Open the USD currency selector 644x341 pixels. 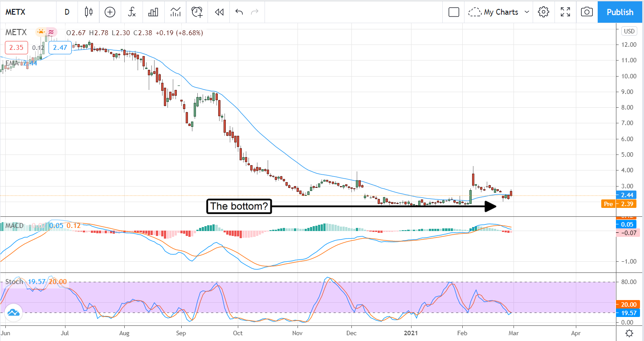click(629, 31)
